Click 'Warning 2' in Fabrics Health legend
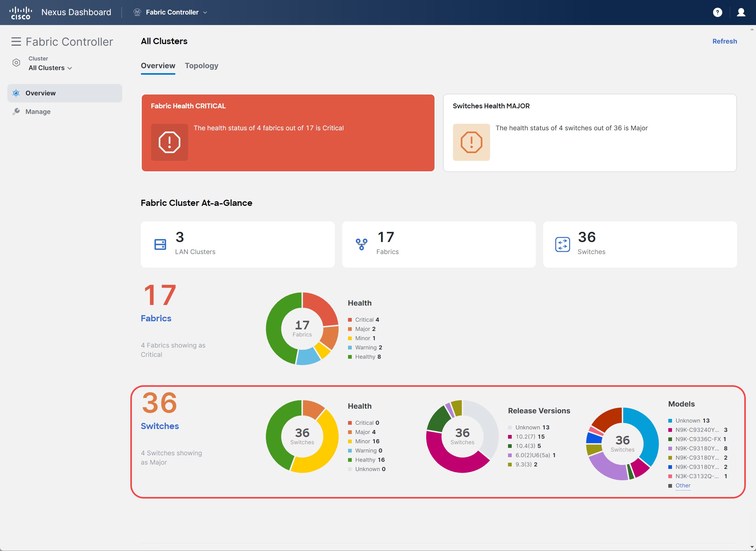Screen dimensions: 756x551 pyautogui.click(x=365, y=348)
